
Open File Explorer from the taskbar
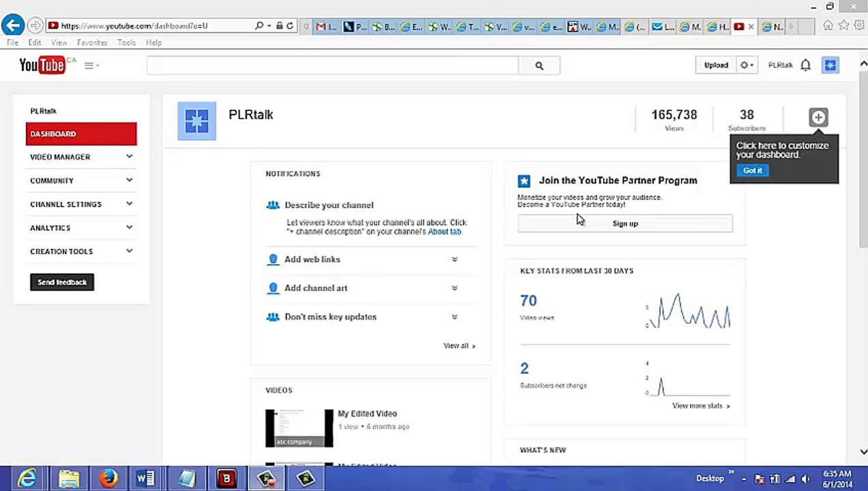68,479
